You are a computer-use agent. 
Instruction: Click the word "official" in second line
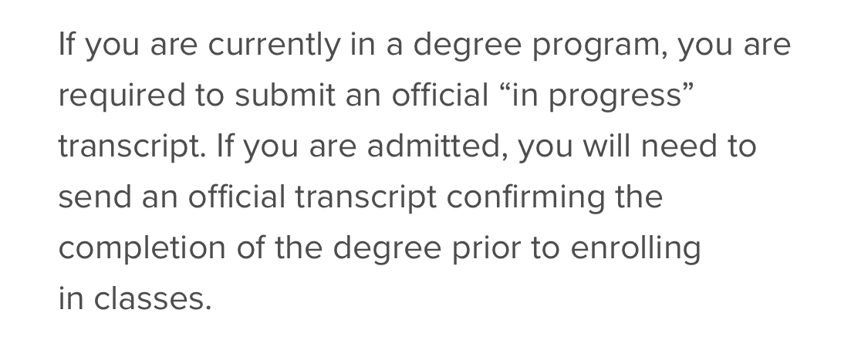[x=440, y=95]
